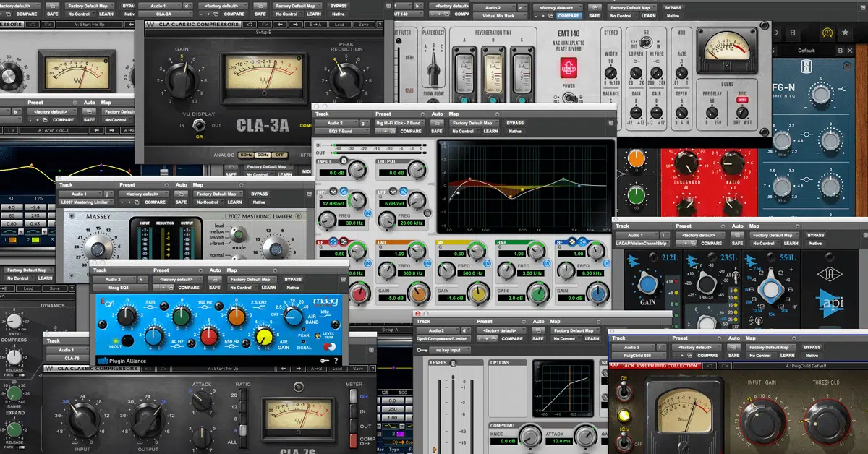Click BYPASS in the PuigChild 660 header
Image resolution: width=868 pixels, height=454 pixels.
pyautogui.click(x=812, y=347)
